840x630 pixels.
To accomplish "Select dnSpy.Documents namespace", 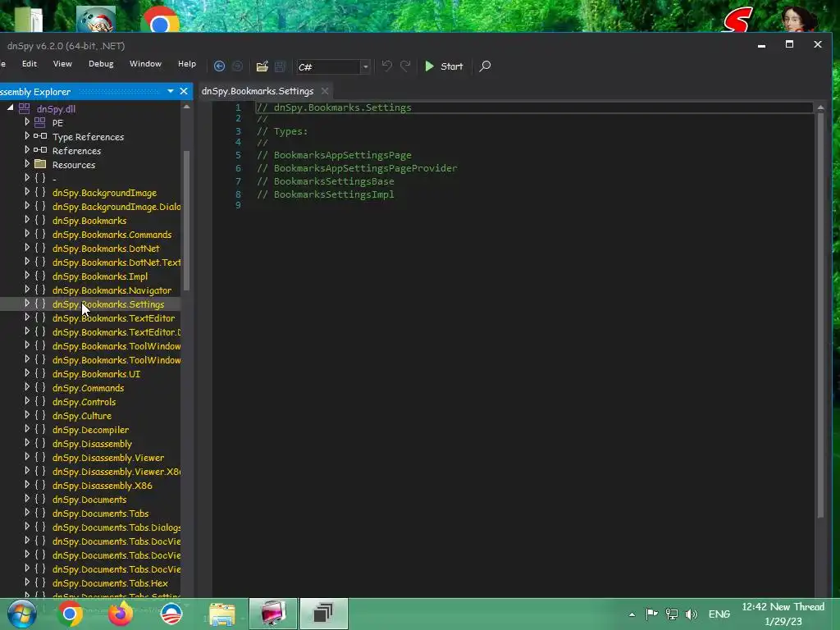I will (89, 500).
